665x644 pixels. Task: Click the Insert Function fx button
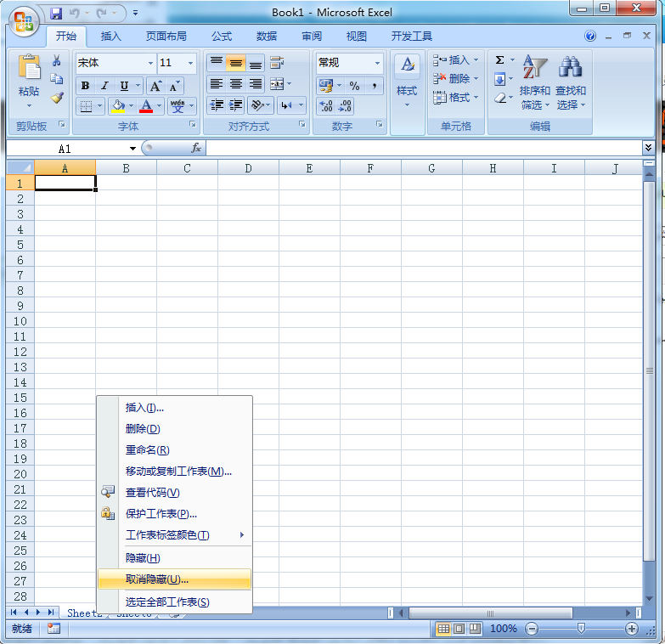click(x=196, y=148)
